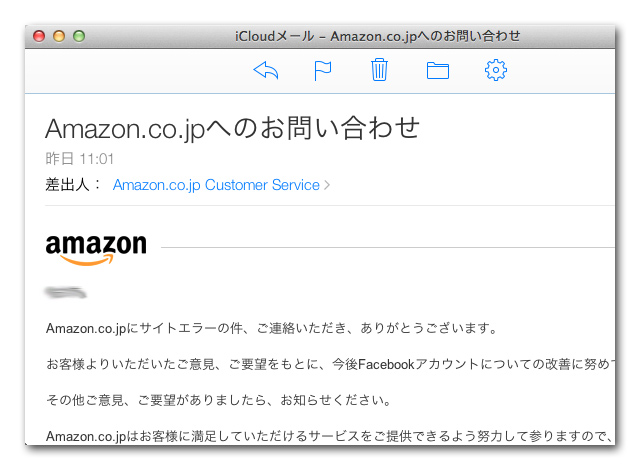Expand the chevron next to the sender name
Viewport: 640px width, 470px height.
coord(328,185)
